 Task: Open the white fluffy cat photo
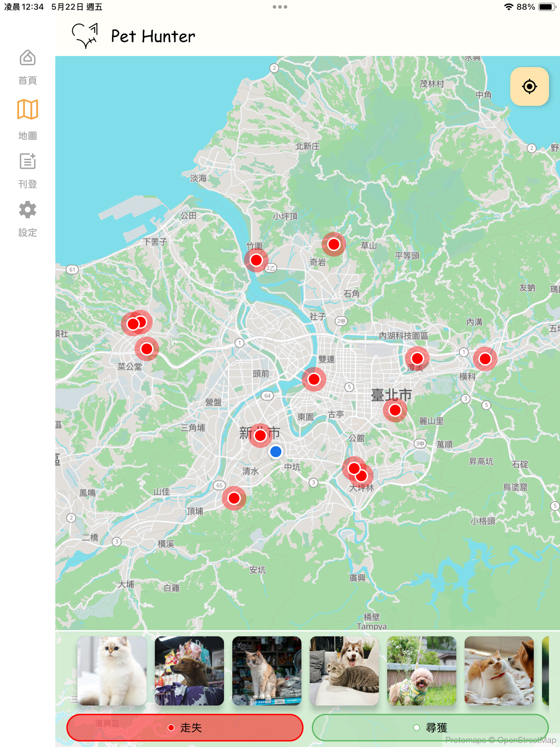[112, 671]
